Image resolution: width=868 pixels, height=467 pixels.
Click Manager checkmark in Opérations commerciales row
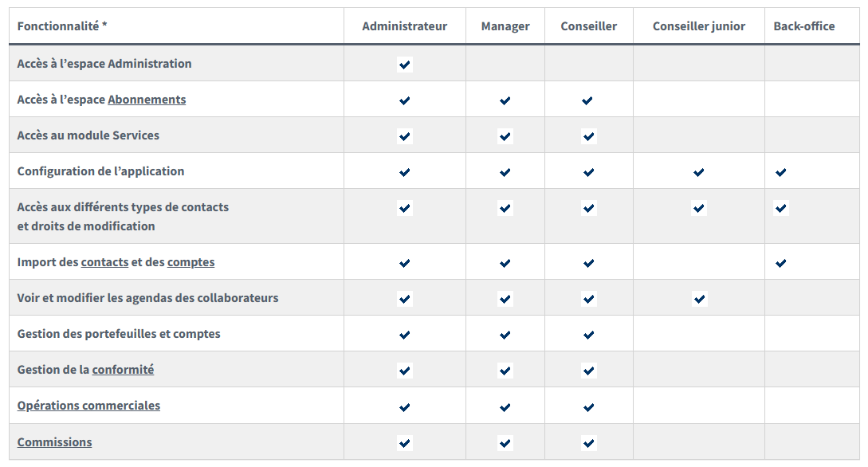[505, 408]
